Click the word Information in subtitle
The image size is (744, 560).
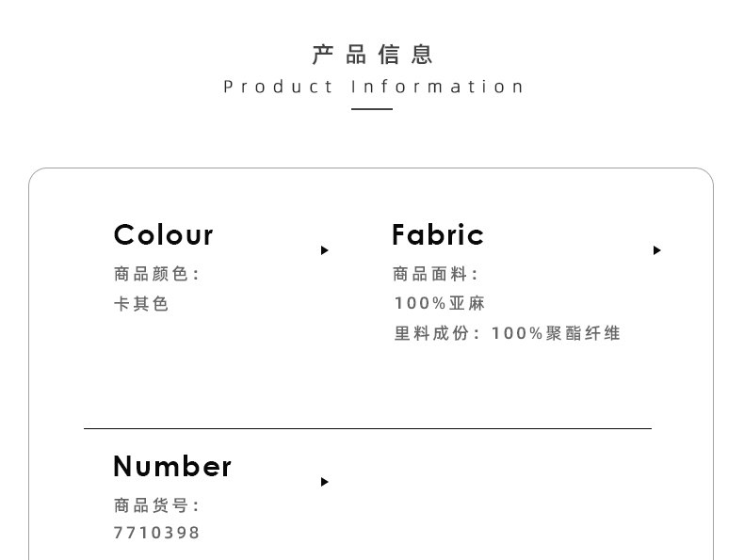437,88
